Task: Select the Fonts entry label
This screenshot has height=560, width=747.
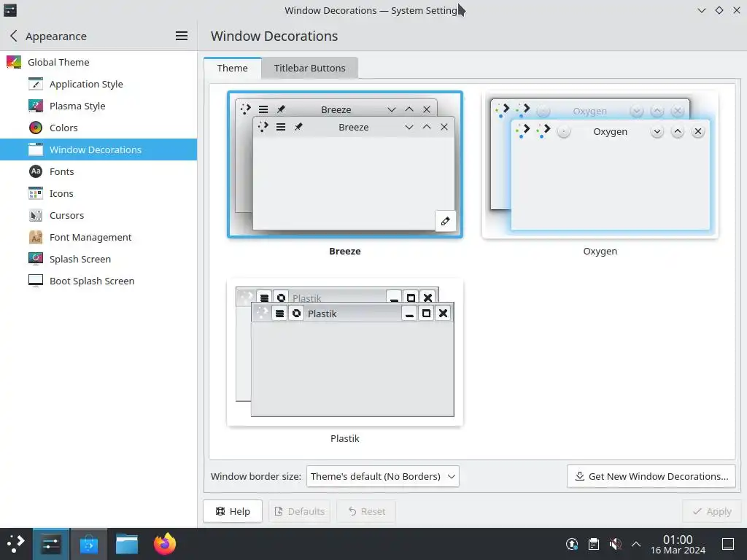Action: click(x=61, y=171)
